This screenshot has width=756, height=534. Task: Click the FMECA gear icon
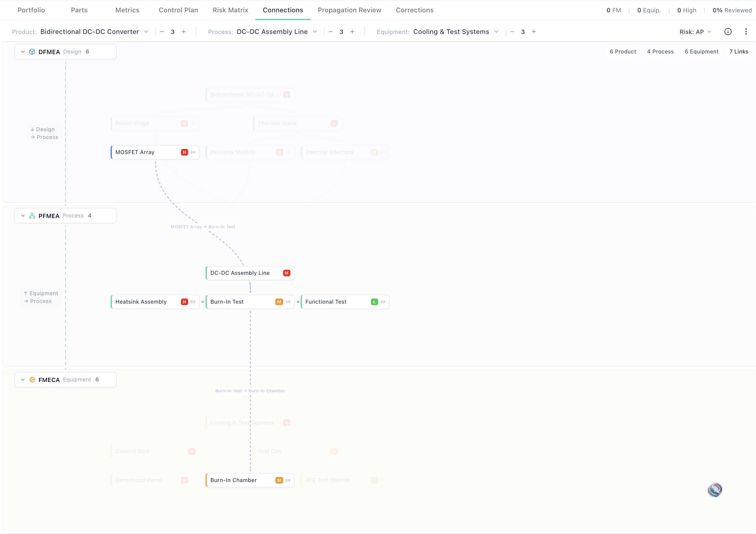[32, 379]
